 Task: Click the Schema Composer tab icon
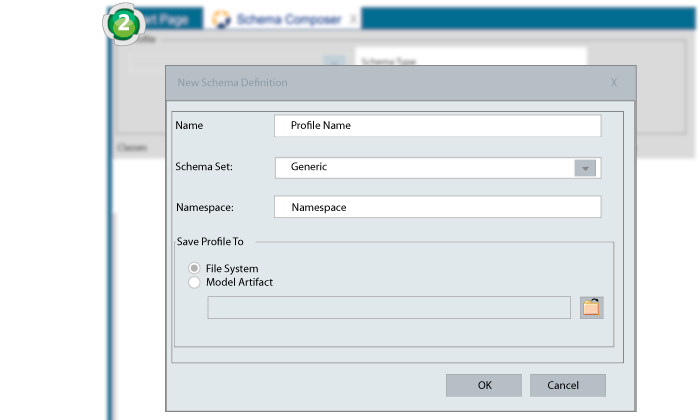(221, 19)
